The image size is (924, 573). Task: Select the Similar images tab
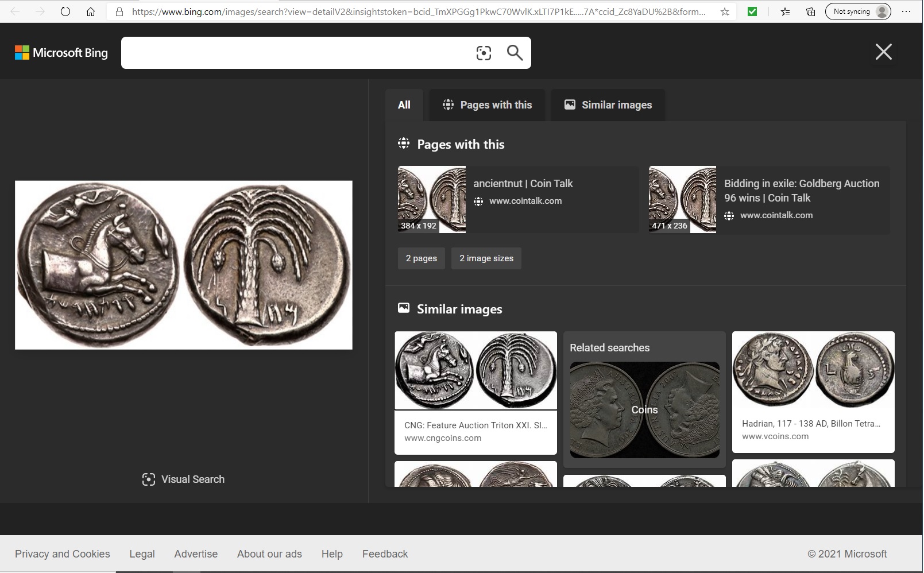point(608,105)
